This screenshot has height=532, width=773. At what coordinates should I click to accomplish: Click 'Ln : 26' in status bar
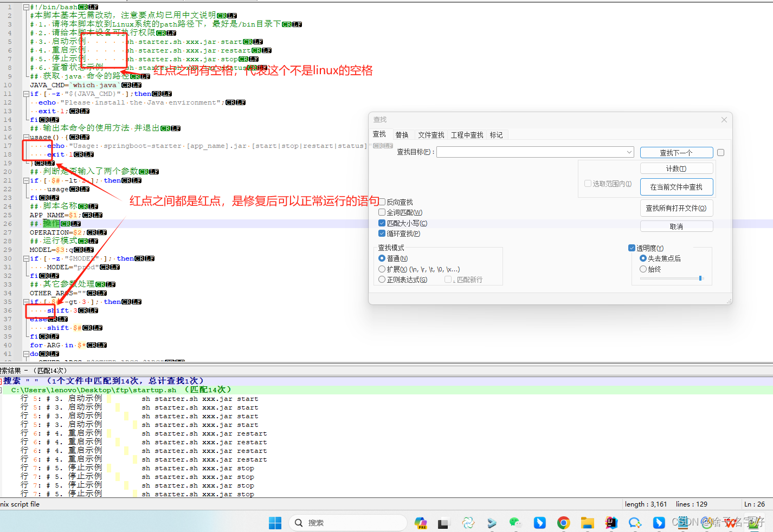pyautogui.click(x=755, y=504)
